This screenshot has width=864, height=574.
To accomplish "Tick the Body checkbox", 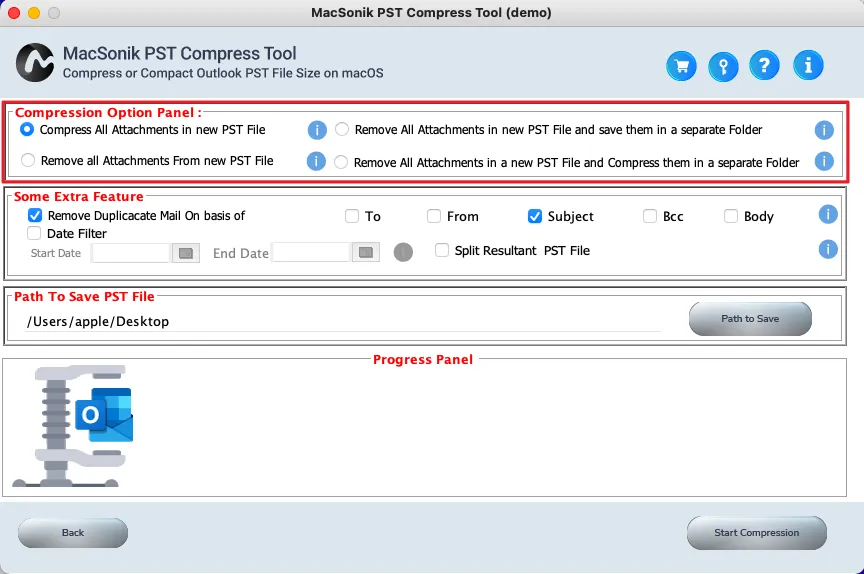I will pos(731,216).
